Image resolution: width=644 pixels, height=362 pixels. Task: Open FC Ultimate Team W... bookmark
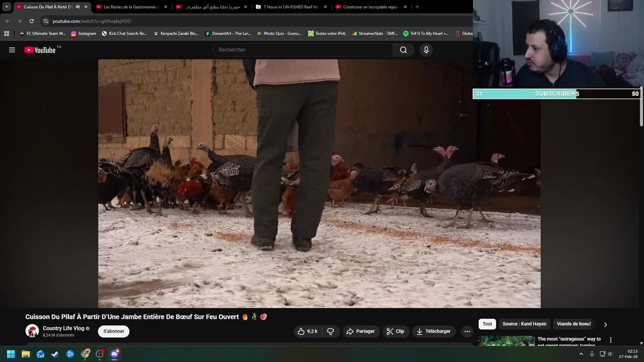coord(43,34)
